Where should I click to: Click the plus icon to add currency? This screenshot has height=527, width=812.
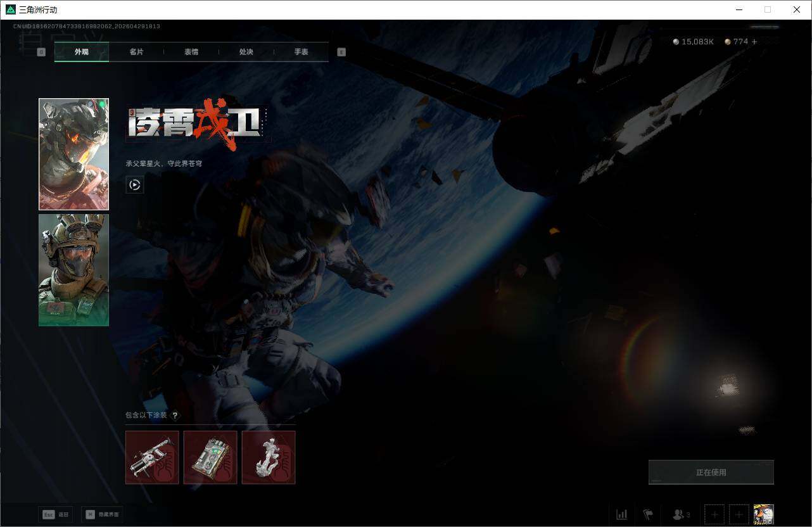tap(754, 42)
